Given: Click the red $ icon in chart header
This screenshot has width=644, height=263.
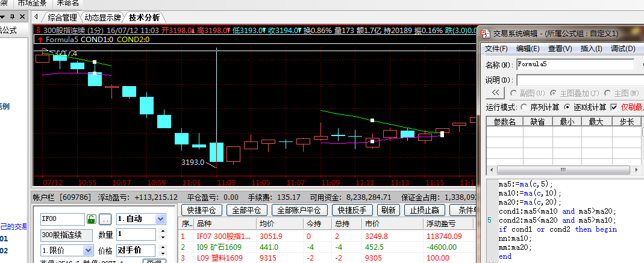Looking at the screenshot, I should coord(38,30).
